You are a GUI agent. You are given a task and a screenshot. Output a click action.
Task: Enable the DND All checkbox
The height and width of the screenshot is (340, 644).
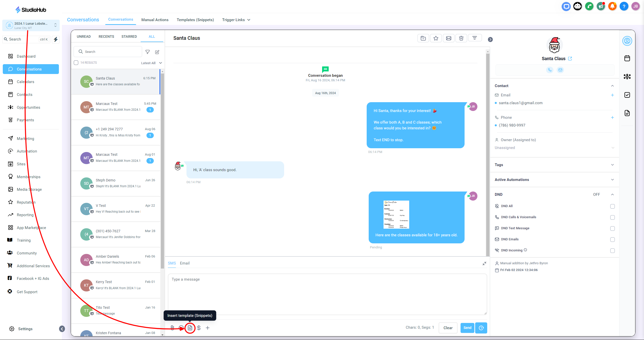click(612, 206)
